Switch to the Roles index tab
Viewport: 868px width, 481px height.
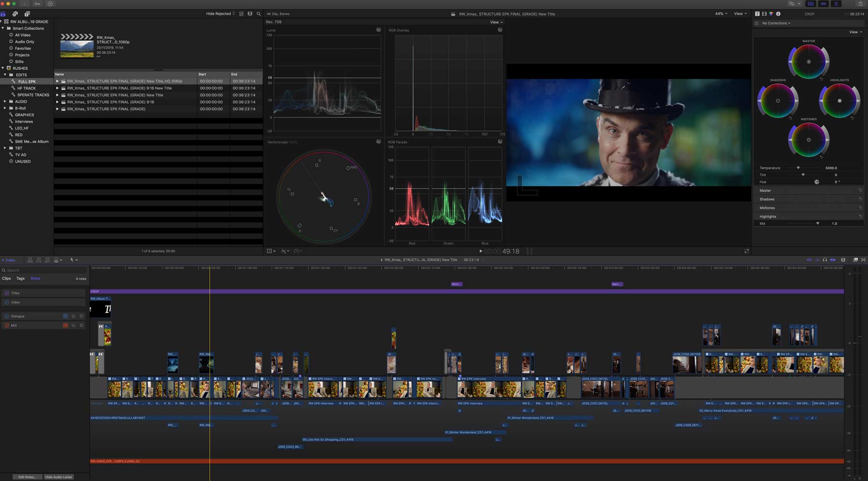pyautogui.click(x=36, y=279)
